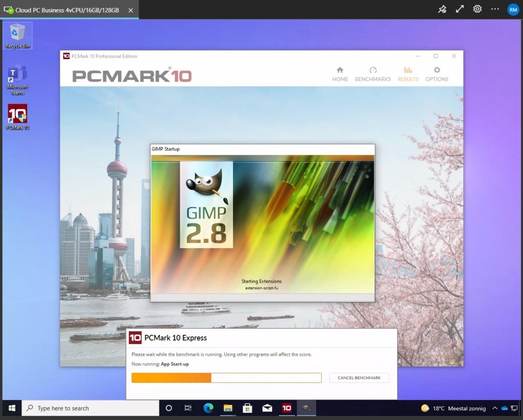This screenshot has width=523, height=420.
Task: Select the Microsoft Teams desktop shortcut
Action: click(17, 80)
